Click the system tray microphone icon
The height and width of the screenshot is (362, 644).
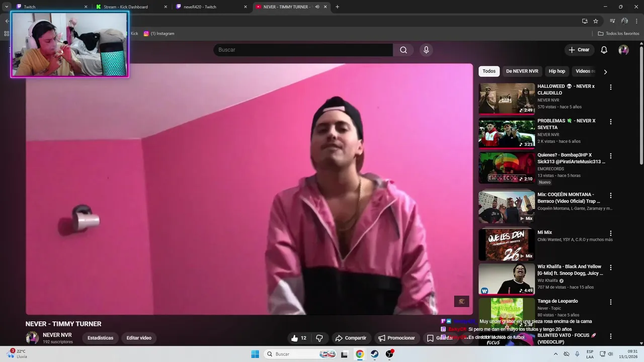tap(577, 354)
